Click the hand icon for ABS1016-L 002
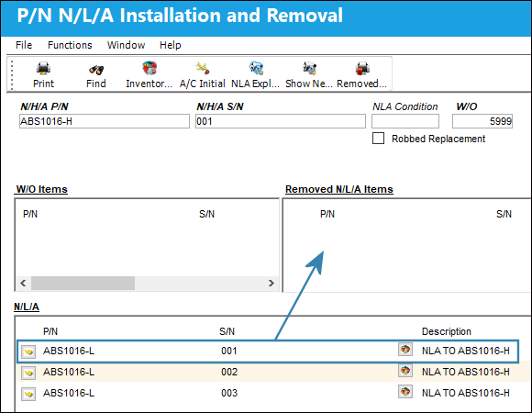The width and height of the screenshot is (532, 413). (x=28, y=373)
